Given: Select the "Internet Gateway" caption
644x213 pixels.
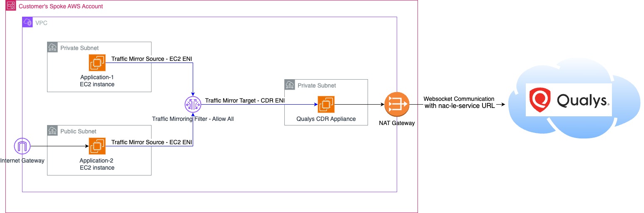Looking at the screenshot, I should tap(22, 160).
